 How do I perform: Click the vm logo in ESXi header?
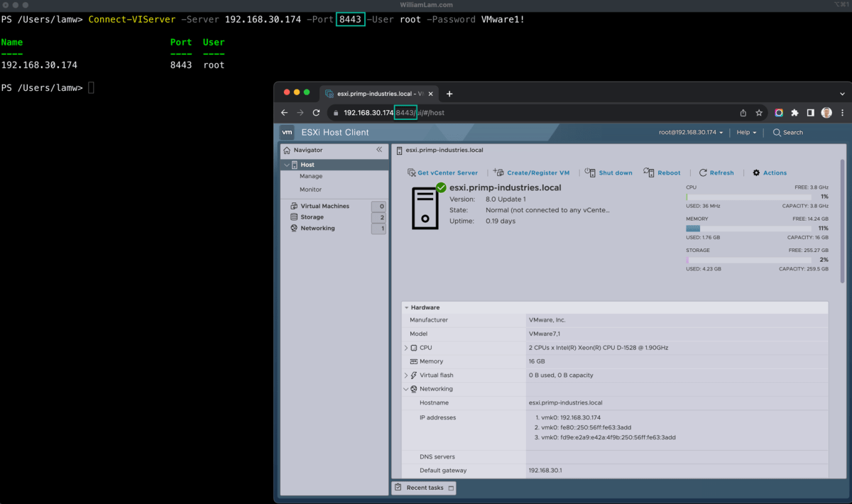pos(287,132)
